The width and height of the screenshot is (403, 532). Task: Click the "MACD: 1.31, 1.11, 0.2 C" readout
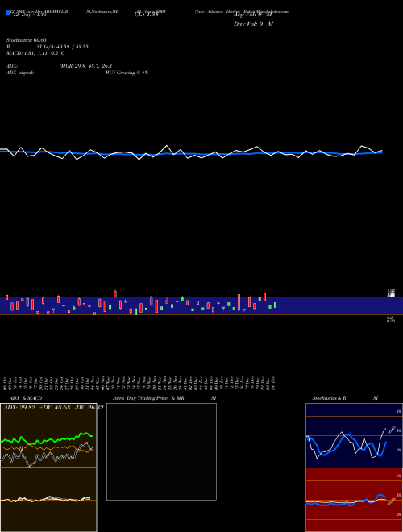pos(35,53)
